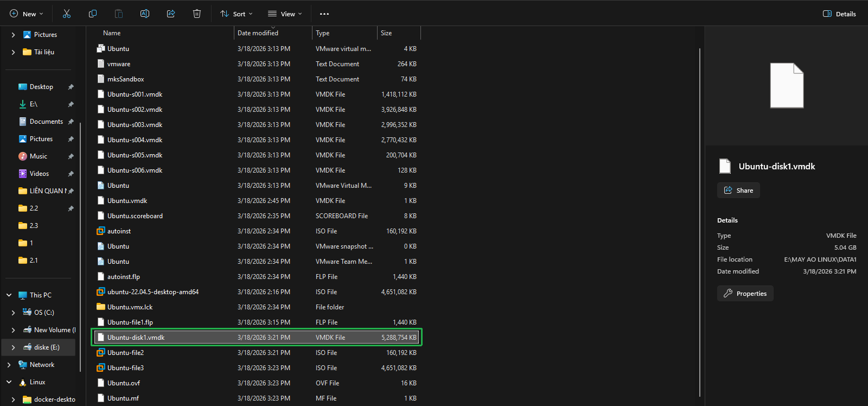
Task: Click the Share button in details pane
Action: pyautogui.click(x=738, y=191)
